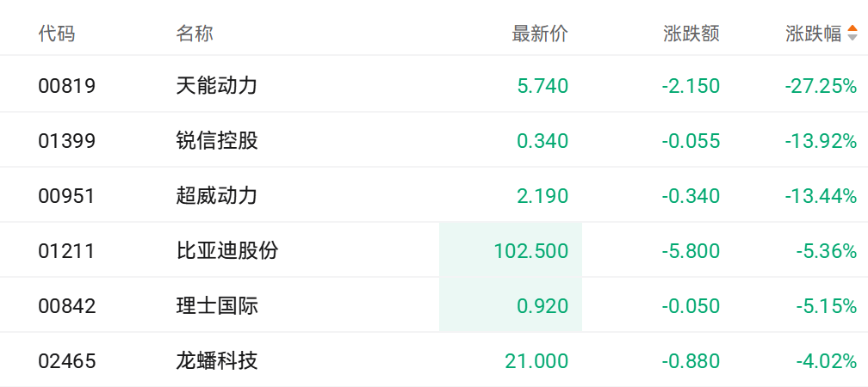This screenshot has width=868, height=387.
Task: Click the 名称 column header
Action: coord(195,34)
